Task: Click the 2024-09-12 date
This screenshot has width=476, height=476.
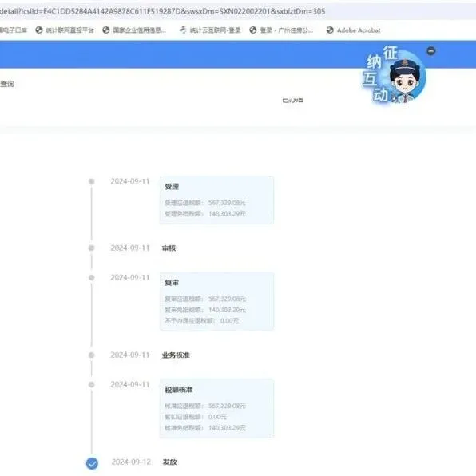Action: (131, 462)
